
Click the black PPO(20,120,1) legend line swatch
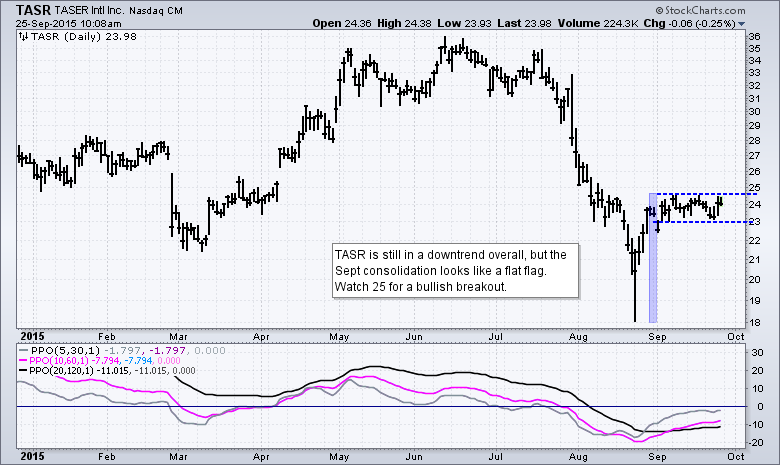pos(23,371)
